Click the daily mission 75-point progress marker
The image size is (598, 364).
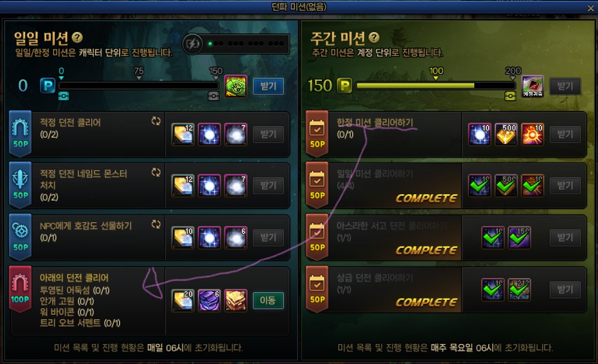coord(139,73)
